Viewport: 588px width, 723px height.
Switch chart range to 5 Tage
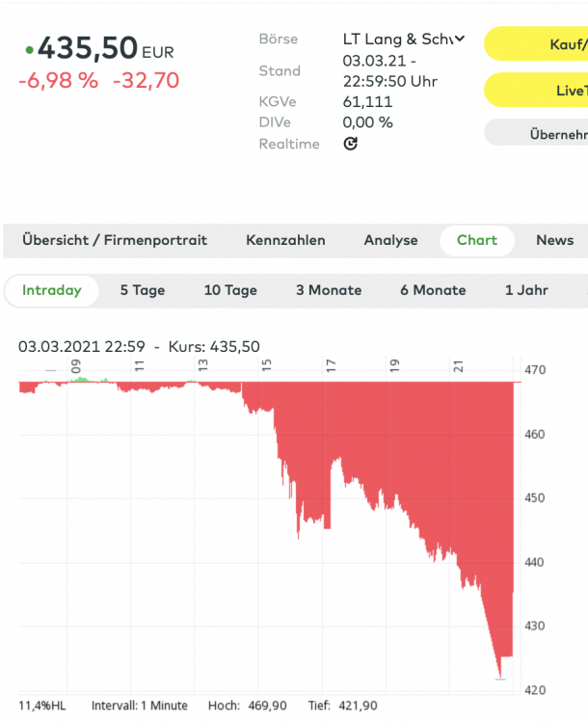(143, 290)
